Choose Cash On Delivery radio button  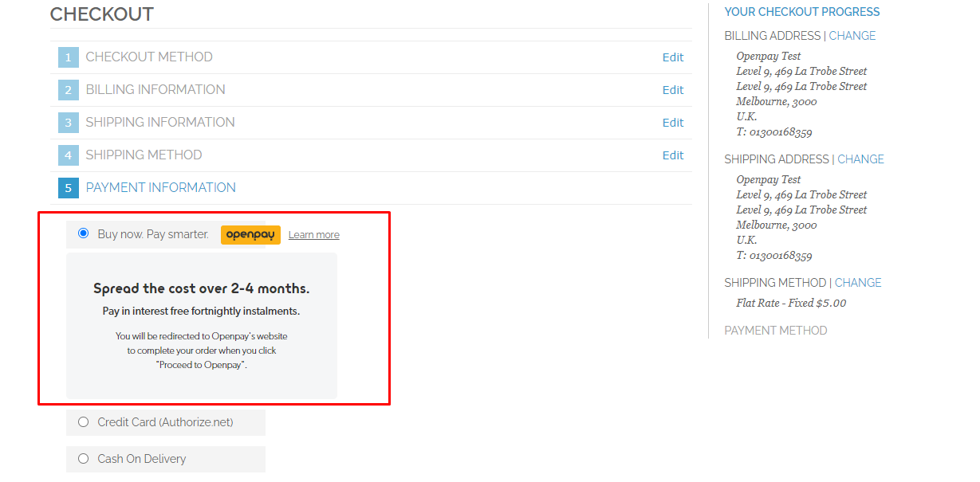pos(84,459)
